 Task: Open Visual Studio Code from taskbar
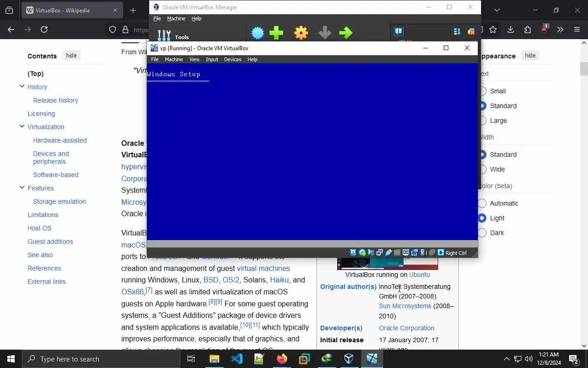pos(237,359)
